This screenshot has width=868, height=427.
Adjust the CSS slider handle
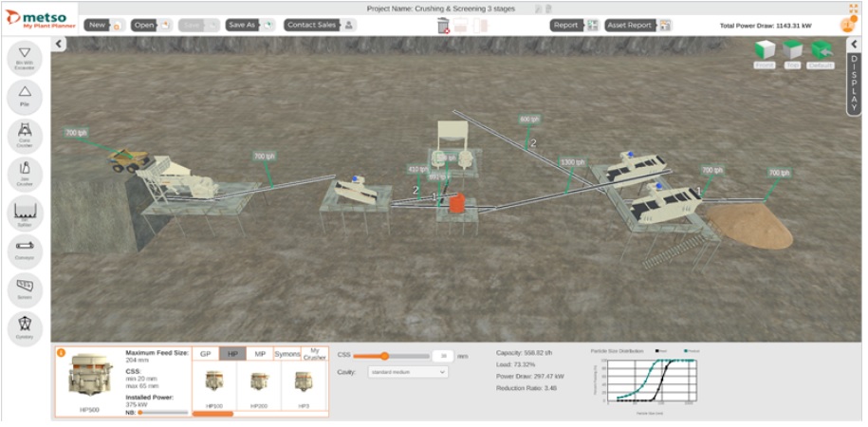[384, 356]
